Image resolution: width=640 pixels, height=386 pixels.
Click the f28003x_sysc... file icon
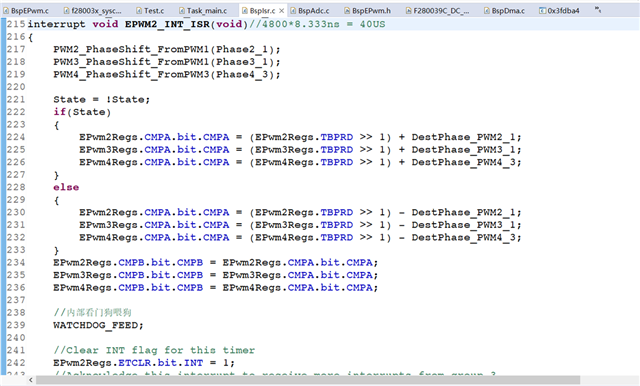click(x=67, y=11)
